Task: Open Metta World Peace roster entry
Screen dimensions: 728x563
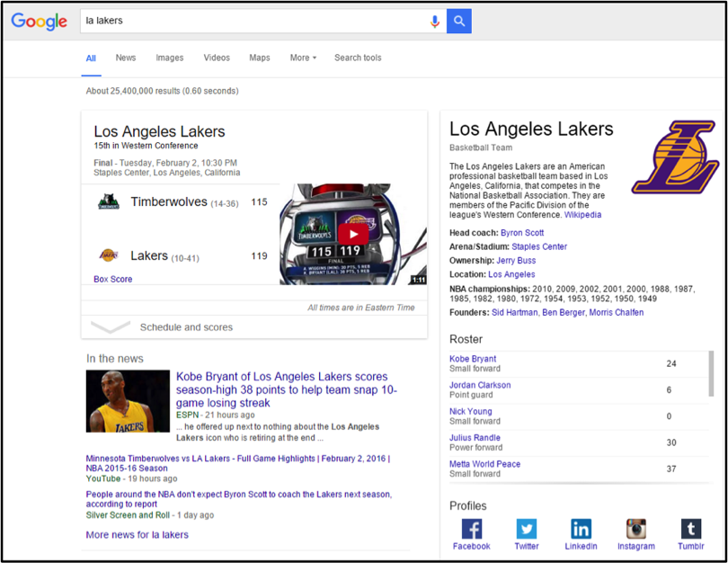Action: 484,464
